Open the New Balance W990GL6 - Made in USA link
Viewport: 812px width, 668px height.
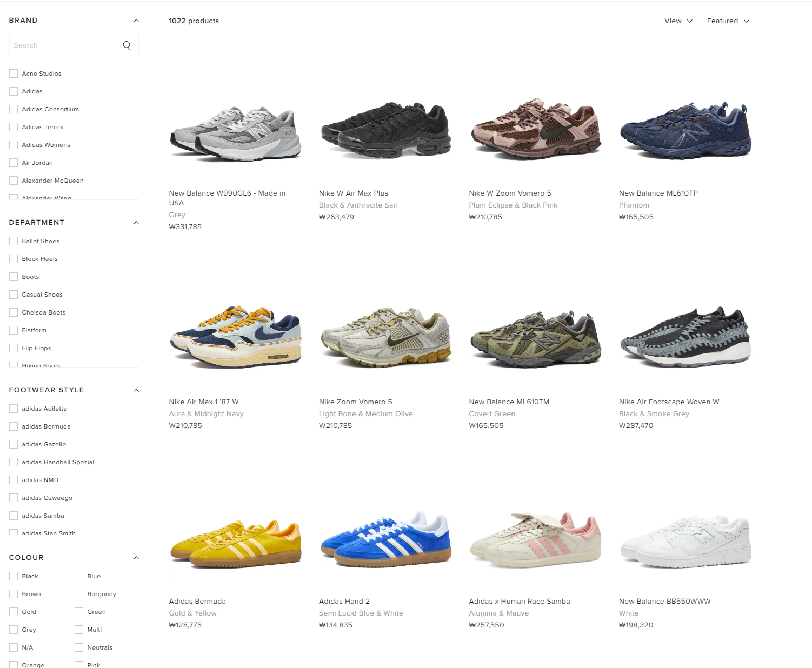coord(227,198)
